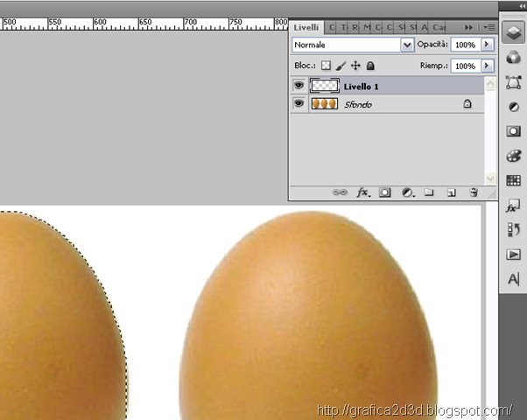
Task: Open the Swatches panel from dock
Action: 513,181
